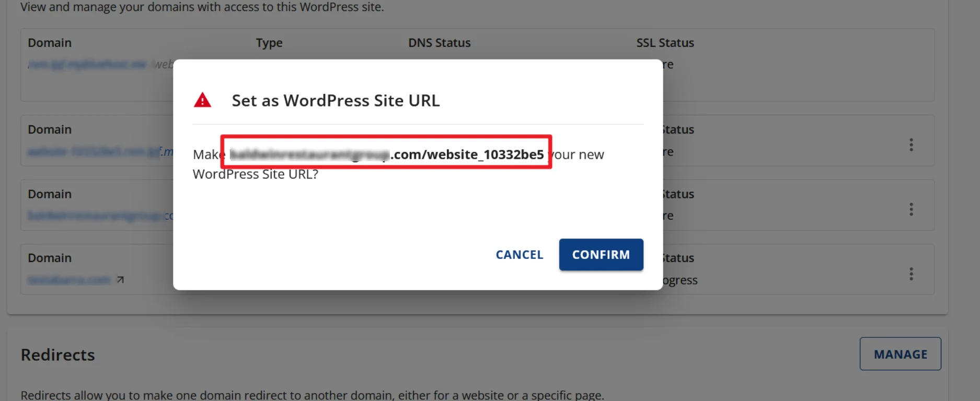Click external link arrow beside the last domain
Screen dimensions: 980x401
pos(120,280)
